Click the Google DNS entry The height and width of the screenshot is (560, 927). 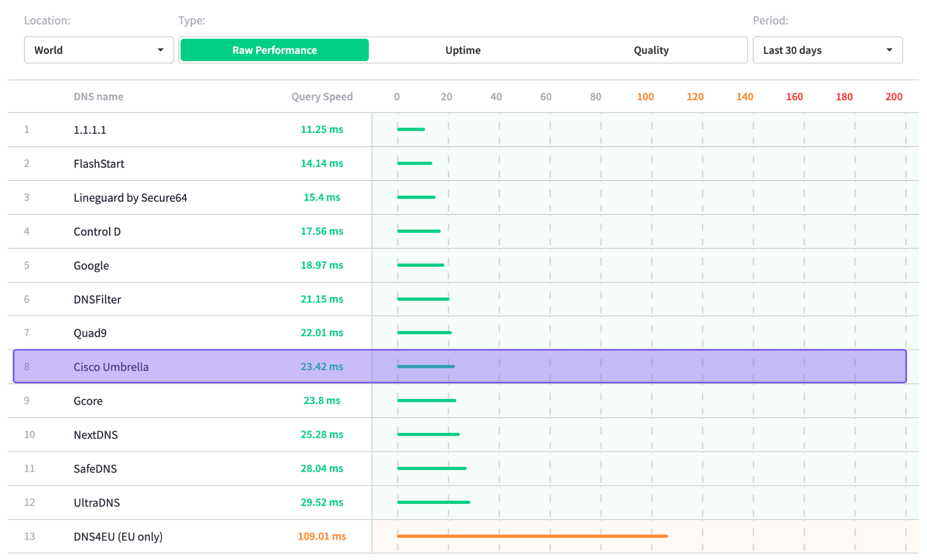click(91, 265)
